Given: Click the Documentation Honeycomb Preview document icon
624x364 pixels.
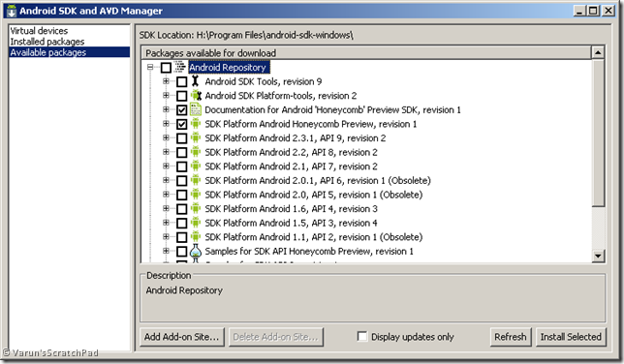Looking at the screenshot, I should coord(196,109).
